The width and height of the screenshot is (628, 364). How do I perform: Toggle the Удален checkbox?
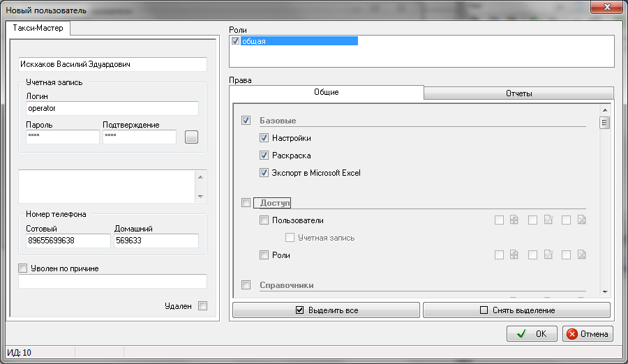tap(202, 305)
